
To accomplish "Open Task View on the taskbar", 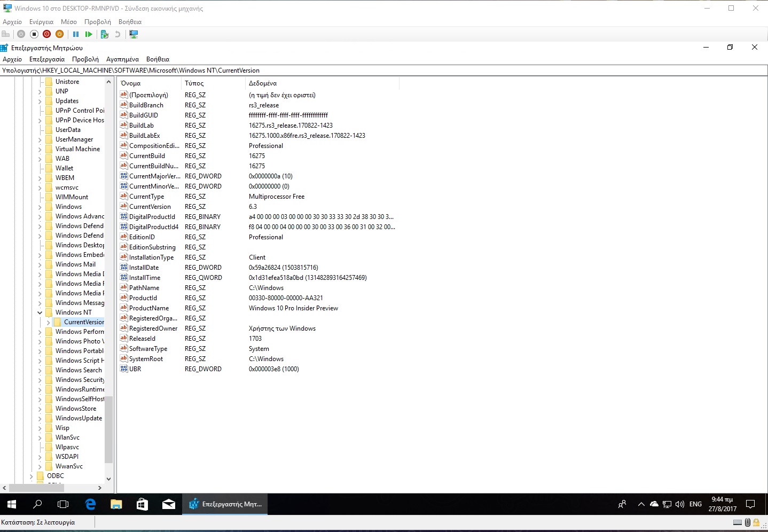I will point(63,504).
